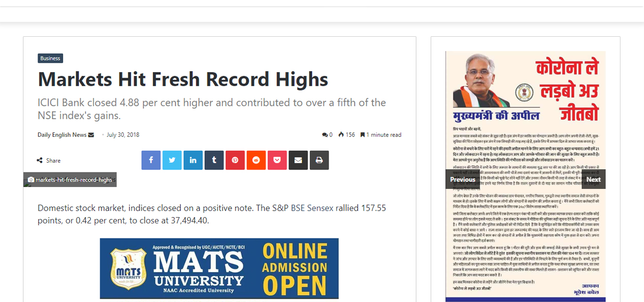Click the markets-hit-fresh-record-highs image caption
The image size is (644, 302).
tap(70, 180)
